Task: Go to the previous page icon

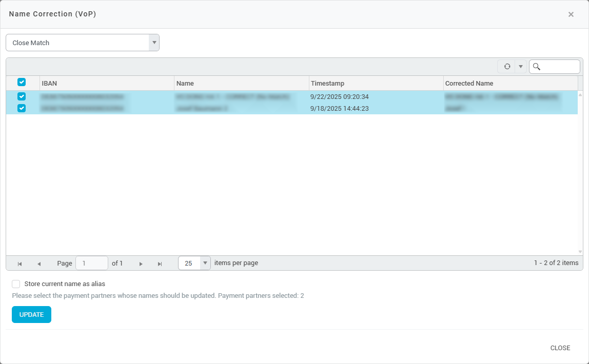Action: pyautogui.click(x=39, y=264)
